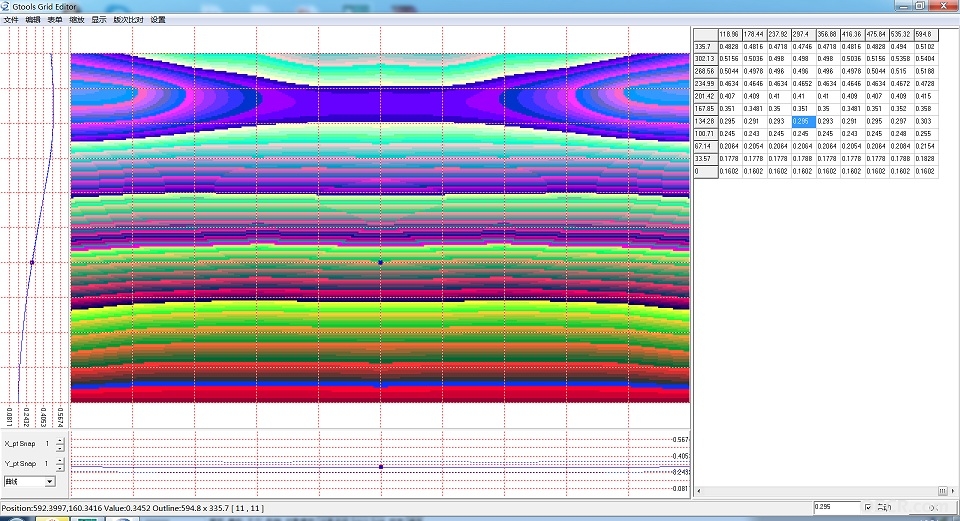
Task: Click the table's top-left corner cell
Action: point(706,34)
